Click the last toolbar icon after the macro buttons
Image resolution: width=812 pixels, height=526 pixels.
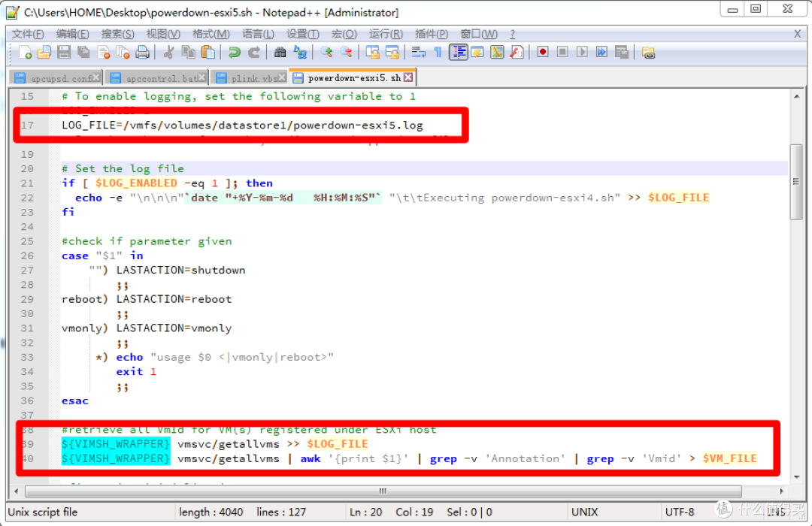648,52
